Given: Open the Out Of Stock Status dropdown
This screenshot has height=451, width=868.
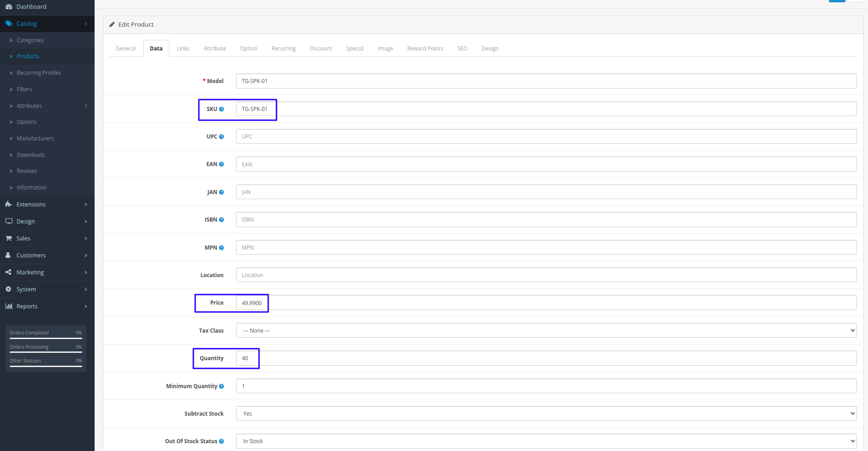Looking at the screenshot, I should pos(546,441).
